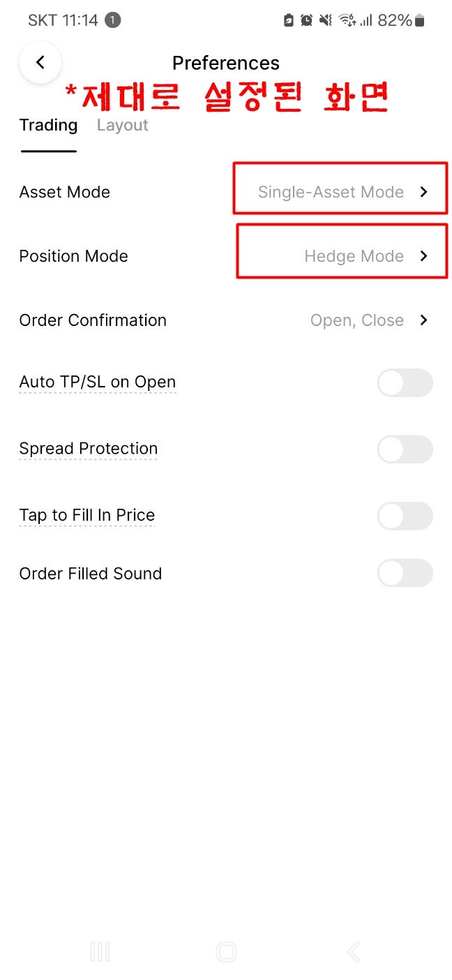
Task: Tap the alarm clock status icon
Action: (x=307, y=21)
